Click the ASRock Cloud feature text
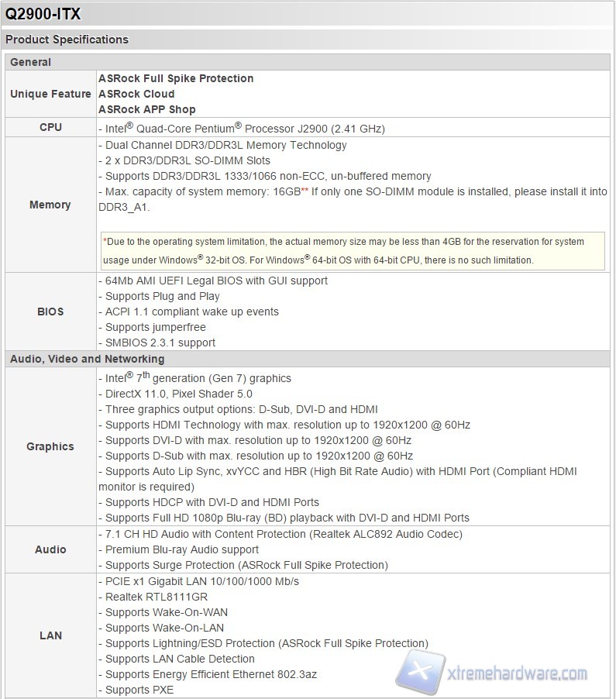Screen dimensions: 616x699 tap(136, 94)
